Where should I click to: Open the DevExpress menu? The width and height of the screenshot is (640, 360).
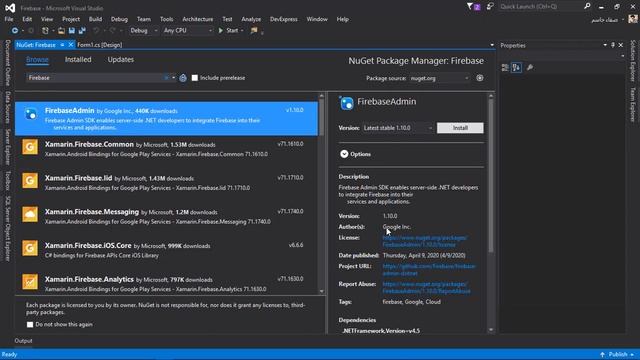tap(284, 19)
